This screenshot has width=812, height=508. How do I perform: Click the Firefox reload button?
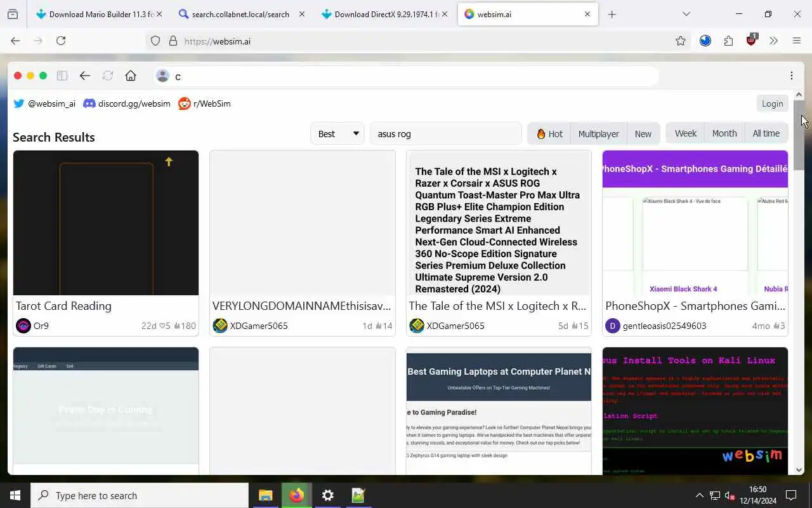point(61,41)
